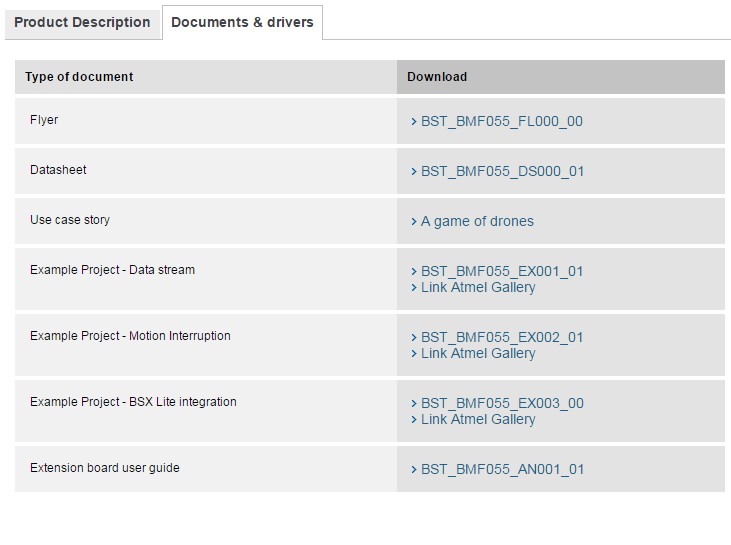Download BST_BMF055_EX001_01 example project
The height and width of the screenshot is (545, 731).
pos(502,271)
